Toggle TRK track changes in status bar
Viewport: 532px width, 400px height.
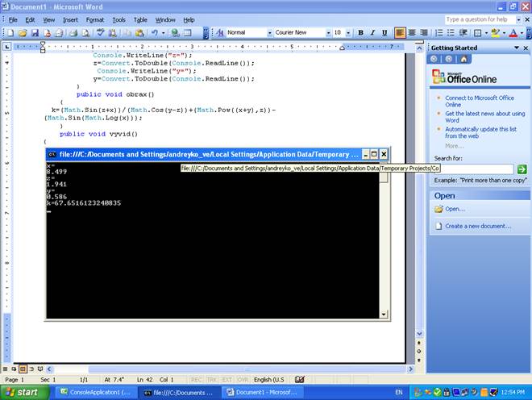(212, 380)
